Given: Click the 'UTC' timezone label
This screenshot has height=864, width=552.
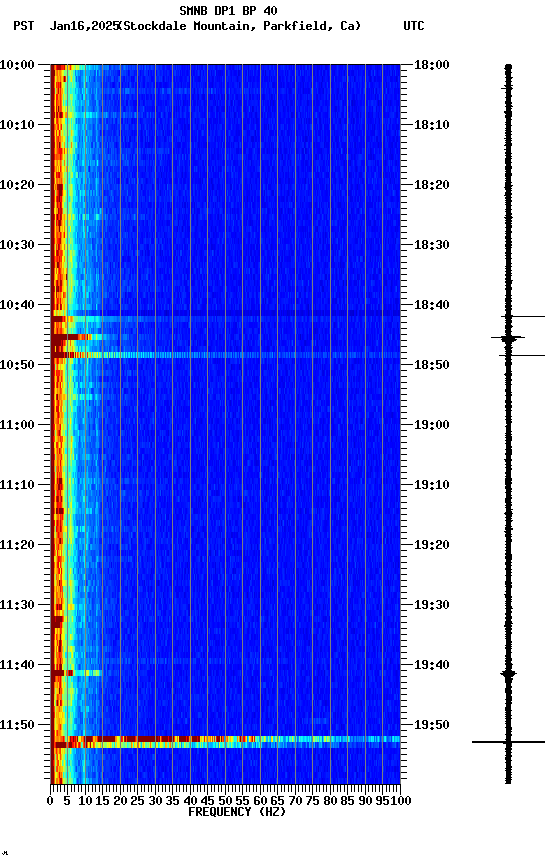Looking at the screenshot, I should (414, 26).
